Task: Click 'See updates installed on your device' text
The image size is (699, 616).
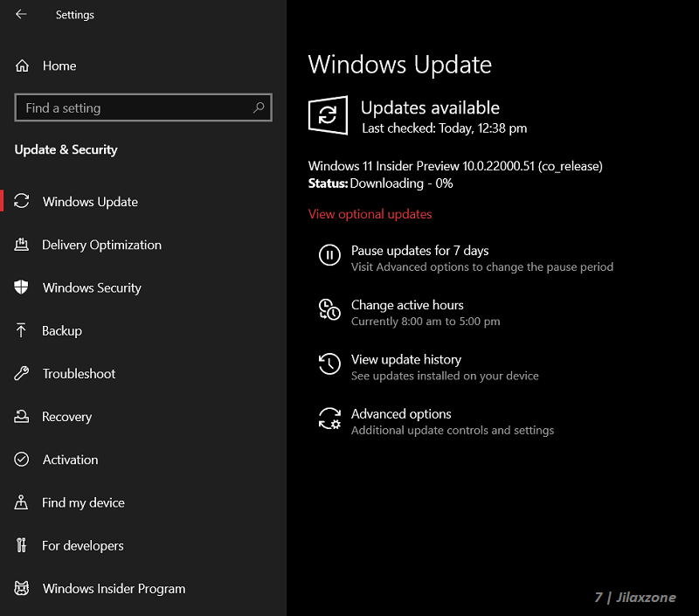Action: click(445, 376)
